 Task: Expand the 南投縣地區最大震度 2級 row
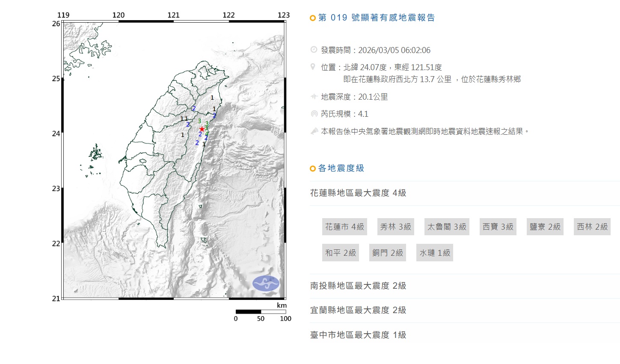358,286
